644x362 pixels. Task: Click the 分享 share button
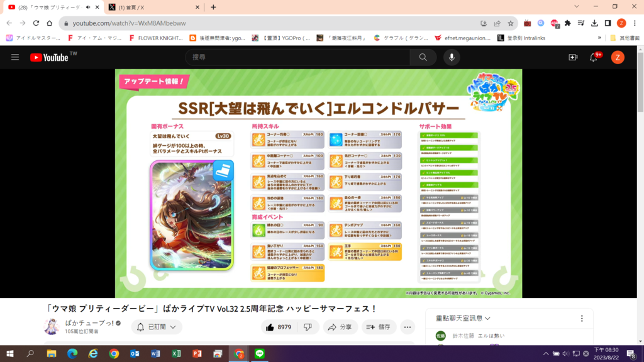340,327
